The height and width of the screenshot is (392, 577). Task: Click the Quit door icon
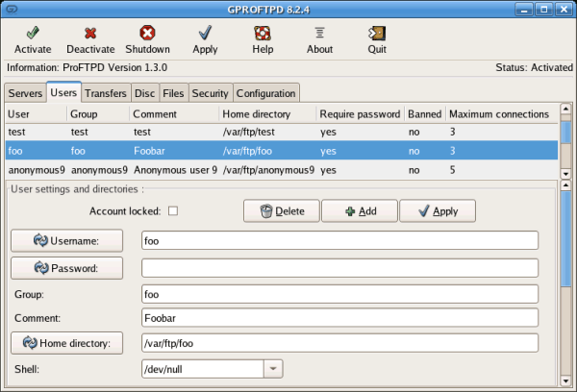point(377,33)
